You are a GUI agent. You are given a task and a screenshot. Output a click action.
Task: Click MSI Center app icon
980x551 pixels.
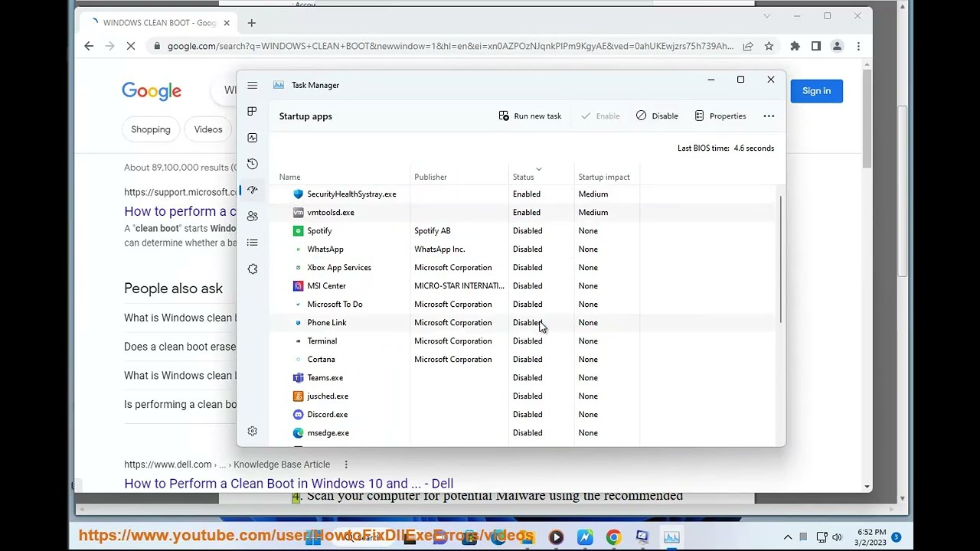pyautogui.click(x=298, y=285)
